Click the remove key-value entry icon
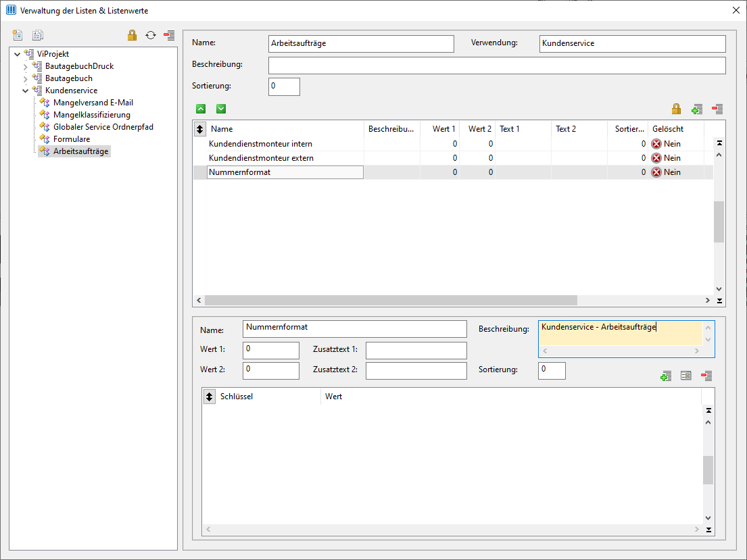Image resolution: width=747 pixels, height=560 pixels. click(706, 376)
